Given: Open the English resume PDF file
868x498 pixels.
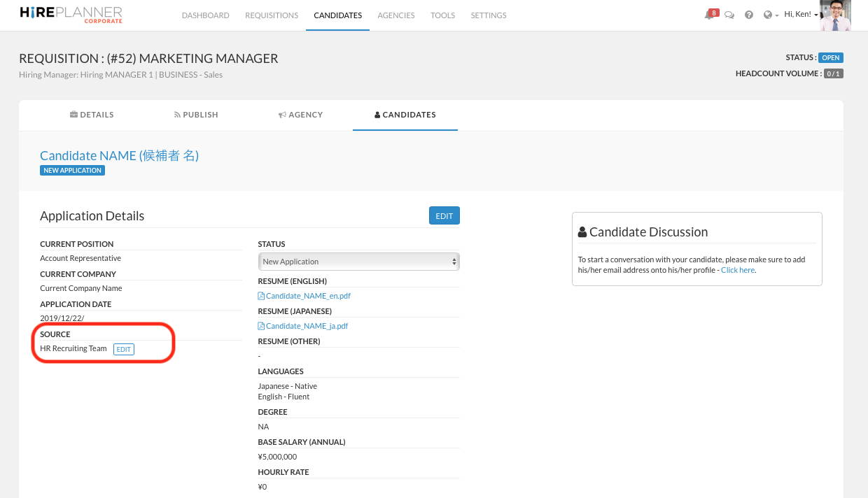Looking at the screenshot, I should (307, 296).
